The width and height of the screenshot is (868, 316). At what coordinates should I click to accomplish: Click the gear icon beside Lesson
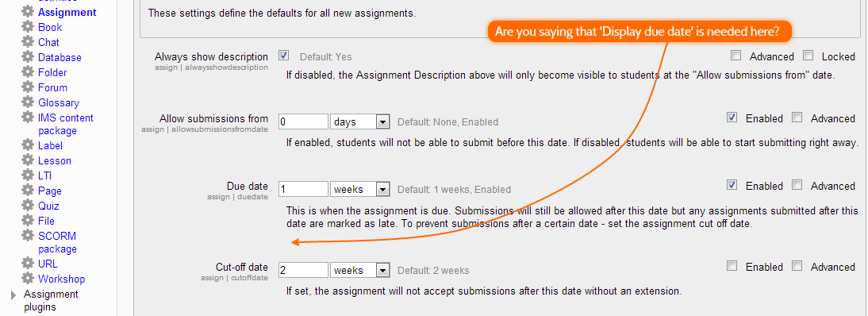(x=28, y=160)
